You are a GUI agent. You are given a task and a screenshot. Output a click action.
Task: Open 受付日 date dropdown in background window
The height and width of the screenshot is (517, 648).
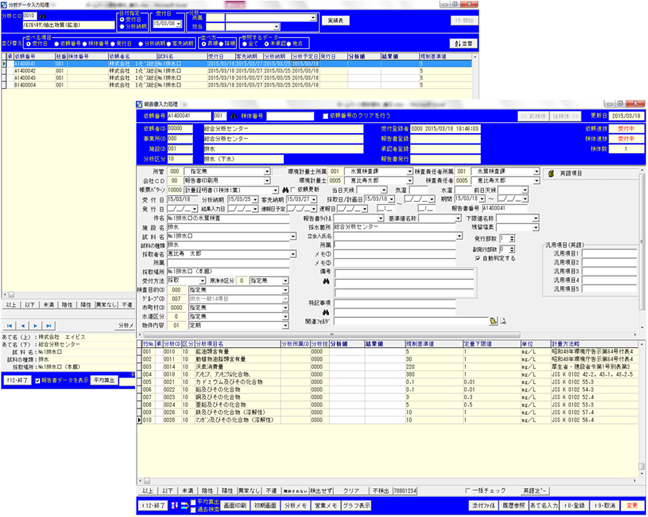coord(179,24)
